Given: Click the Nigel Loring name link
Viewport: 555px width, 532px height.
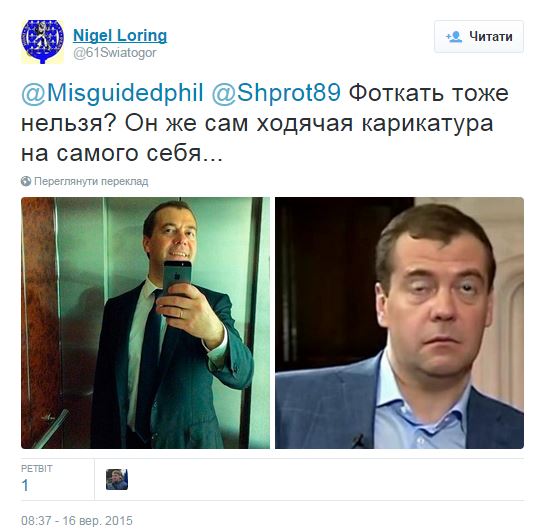Looking at the screenshot, I should point(120,36).
